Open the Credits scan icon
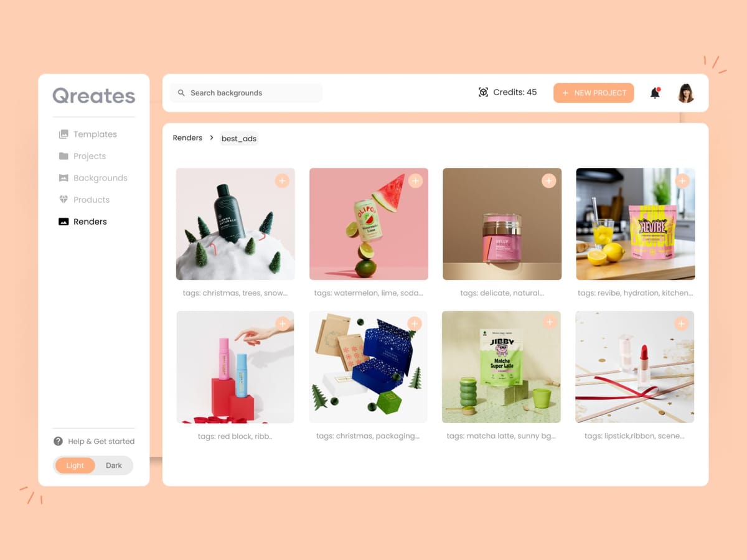 [483, 92]
